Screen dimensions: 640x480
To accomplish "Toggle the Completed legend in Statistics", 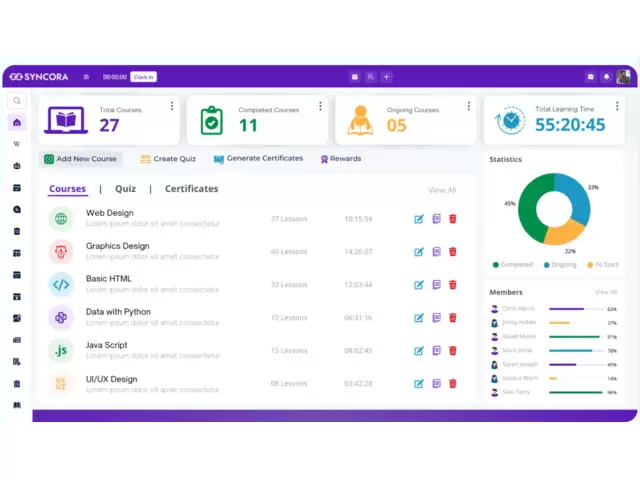I will pos(513,265).
